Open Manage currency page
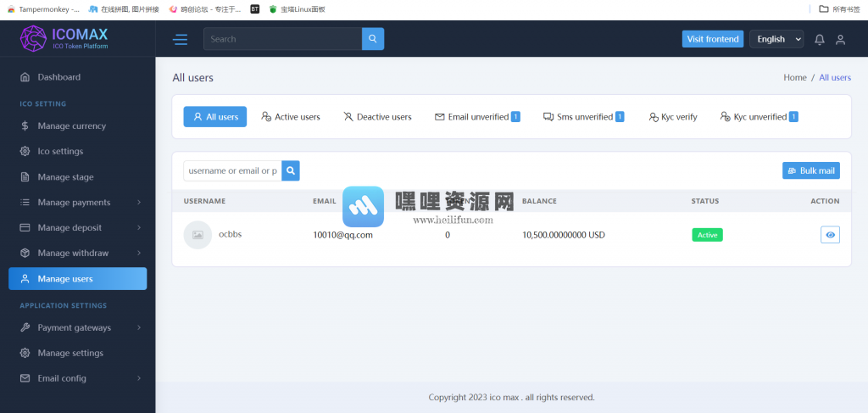 point(77,126)
